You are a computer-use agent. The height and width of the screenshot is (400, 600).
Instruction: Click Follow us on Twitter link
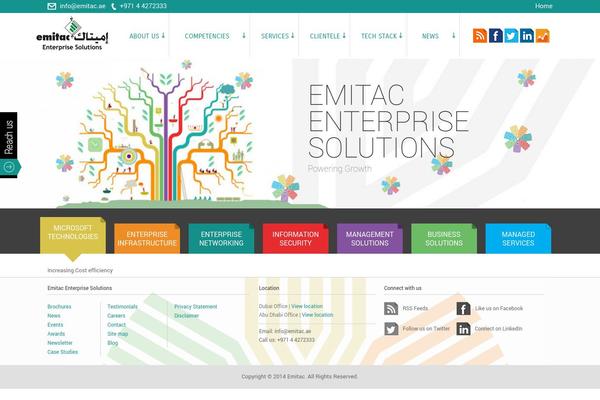point(426,329)
